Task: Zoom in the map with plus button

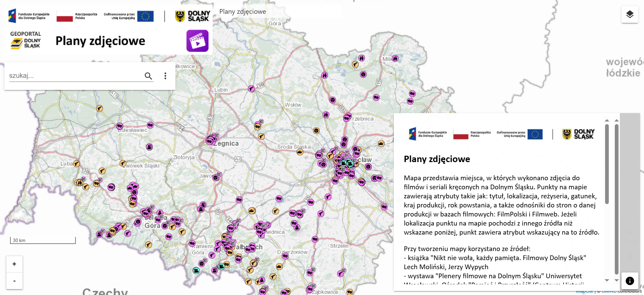Action: [14, 264]
